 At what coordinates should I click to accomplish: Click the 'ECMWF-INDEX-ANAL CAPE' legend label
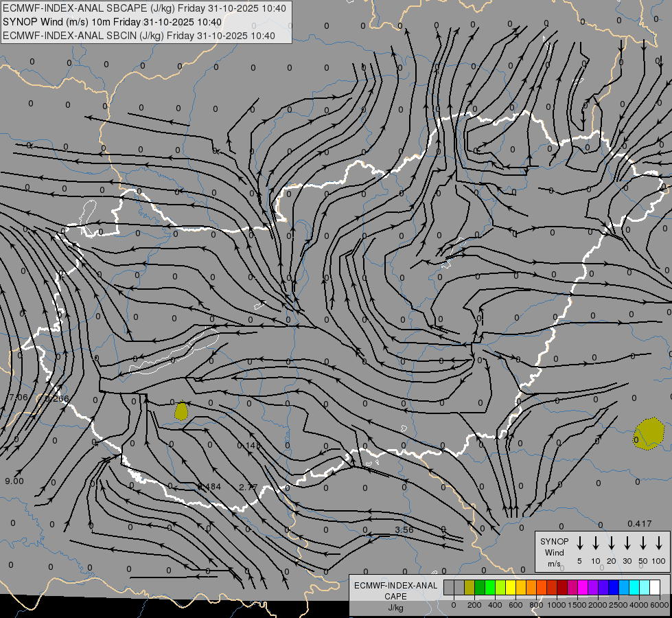point(395,591)
